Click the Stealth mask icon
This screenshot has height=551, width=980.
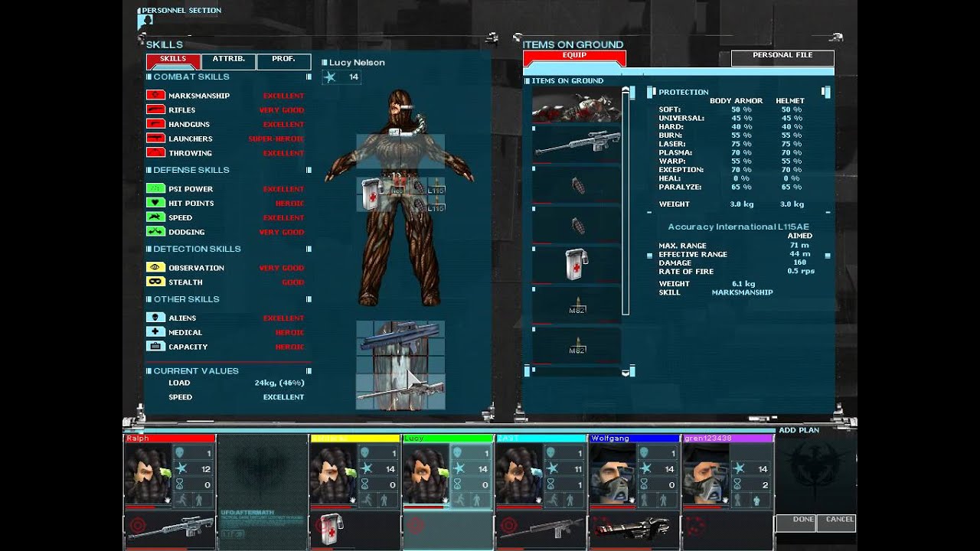point(155,282)
